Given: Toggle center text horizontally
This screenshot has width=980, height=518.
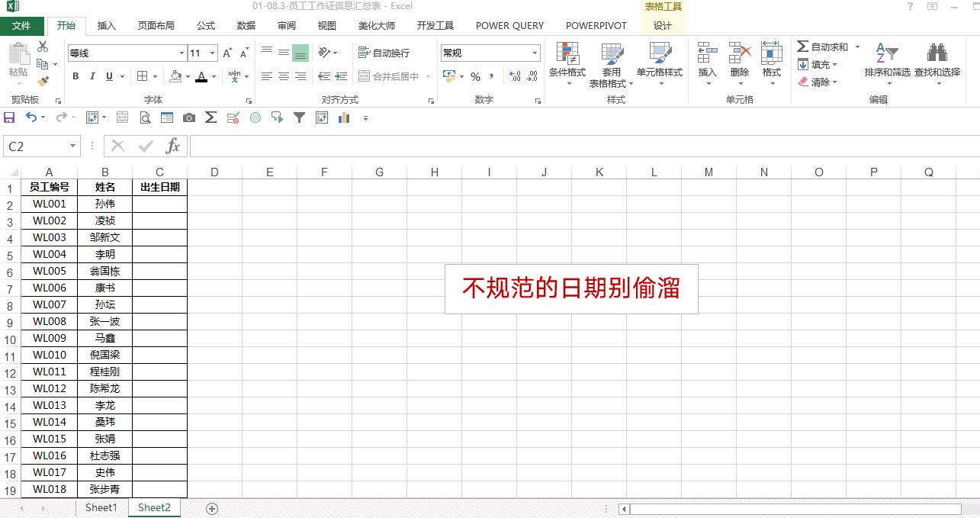Looking at the screenshot, I should pyautogui.click(x=283, y=76).
